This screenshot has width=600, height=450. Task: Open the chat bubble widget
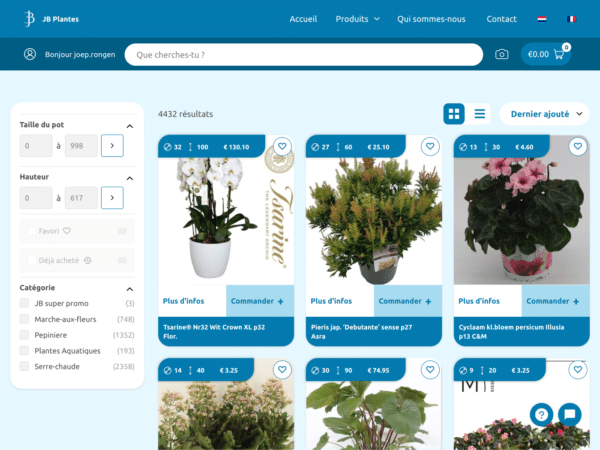tap(569, 414)
